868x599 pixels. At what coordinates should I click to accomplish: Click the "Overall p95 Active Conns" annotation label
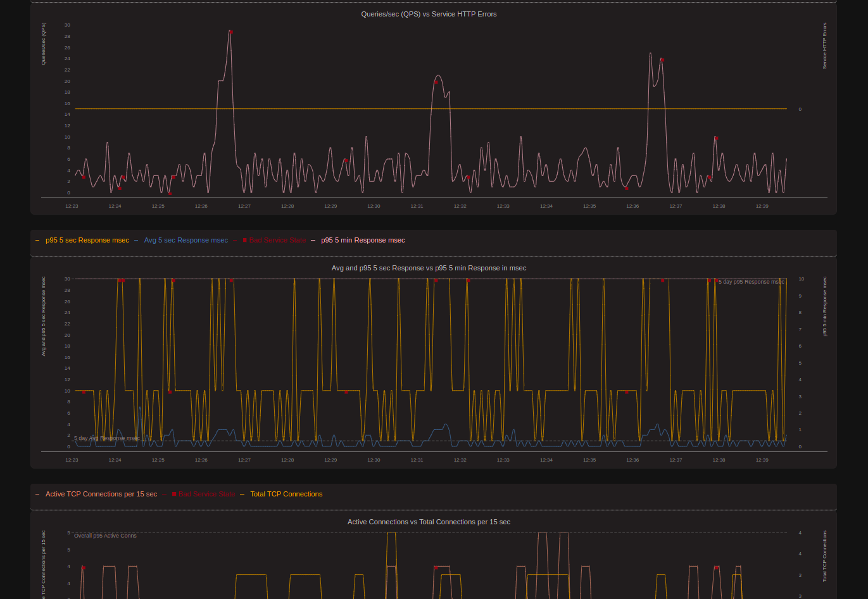(105, 535)
